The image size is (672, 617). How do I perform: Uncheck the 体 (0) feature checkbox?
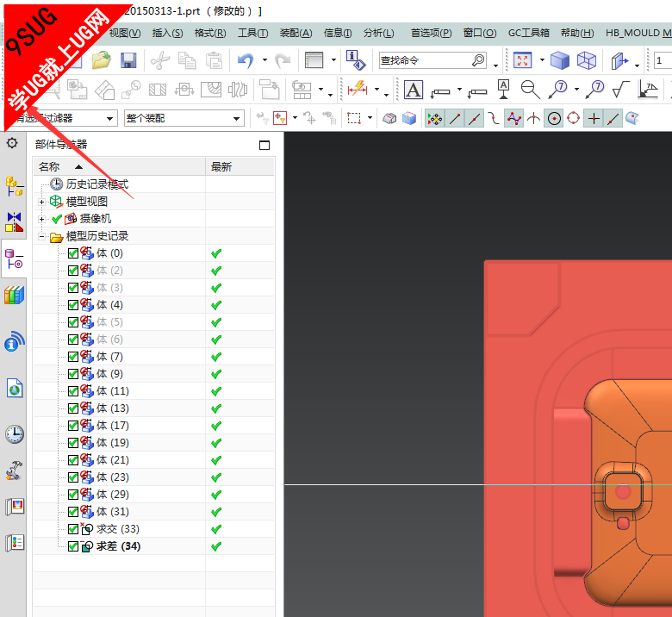73,253
